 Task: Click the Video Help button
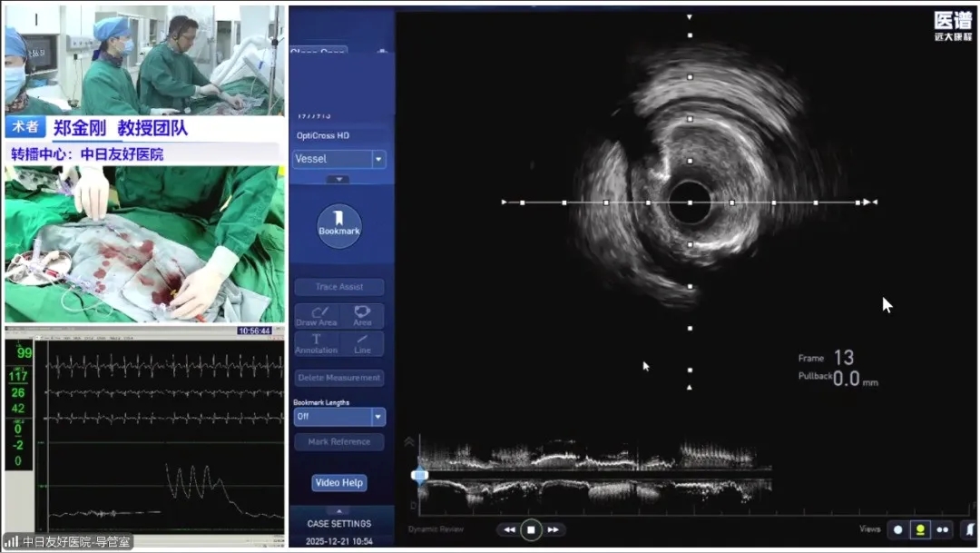tap(339, 483)
